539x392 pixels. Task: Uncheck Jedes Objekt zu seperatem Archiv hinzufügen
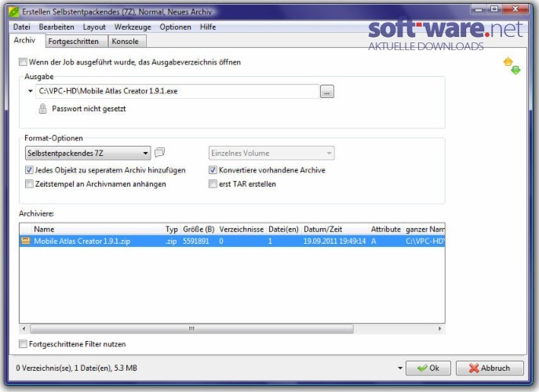point(29,170)
